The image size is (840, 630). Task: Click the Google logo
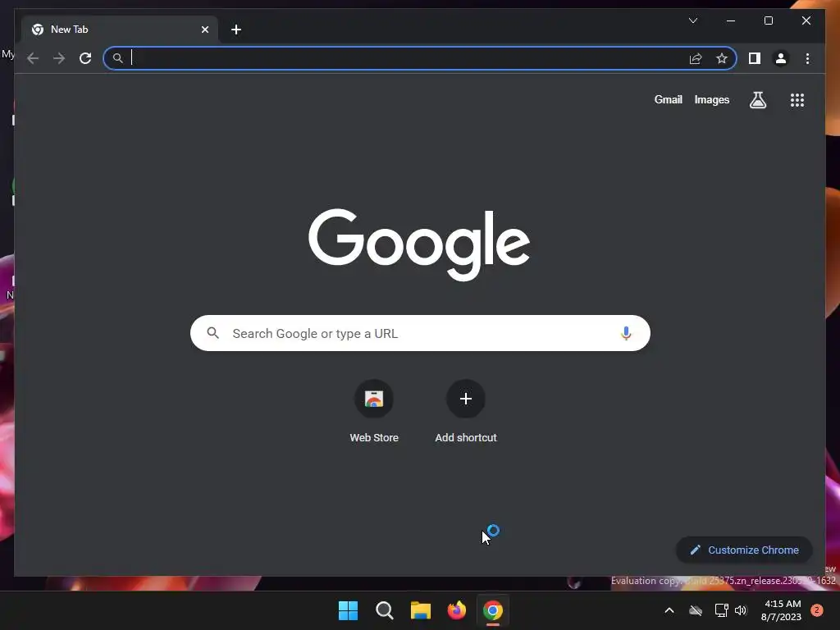[x=419, y=244]
